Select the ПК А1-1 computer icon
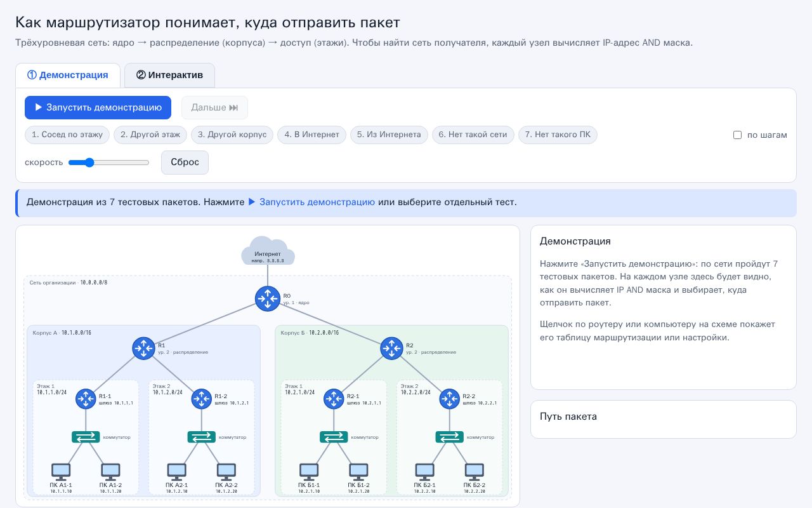This screenshot has height=508, width=812. (61, 471)
